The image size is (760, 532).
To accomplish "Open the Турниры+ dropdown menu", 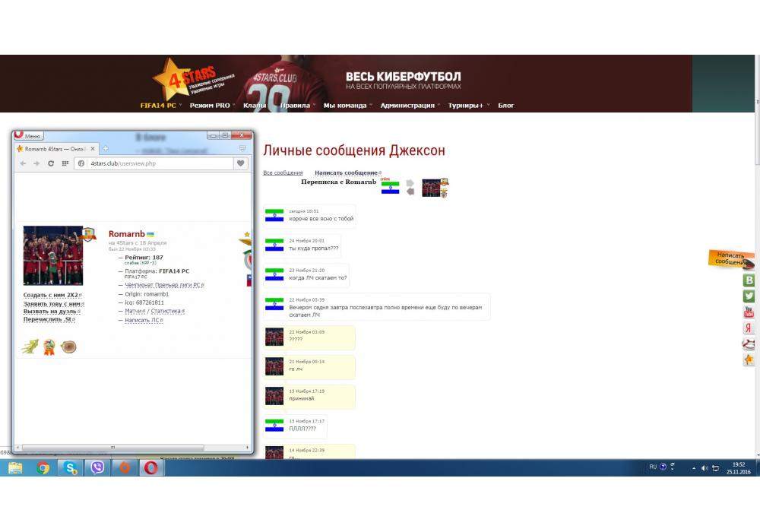I will 467,106.
